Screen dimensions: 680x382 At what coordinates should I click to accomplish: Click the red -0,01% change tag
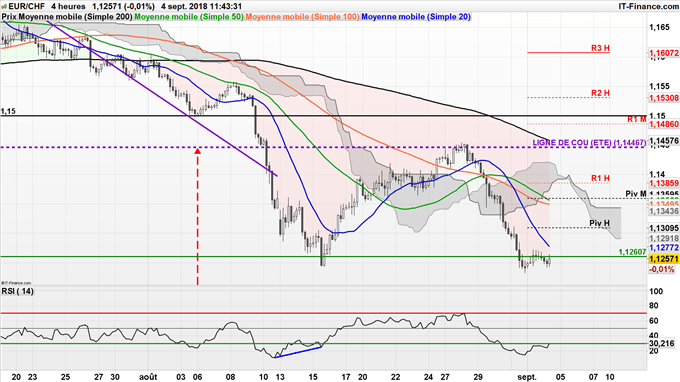662,269
